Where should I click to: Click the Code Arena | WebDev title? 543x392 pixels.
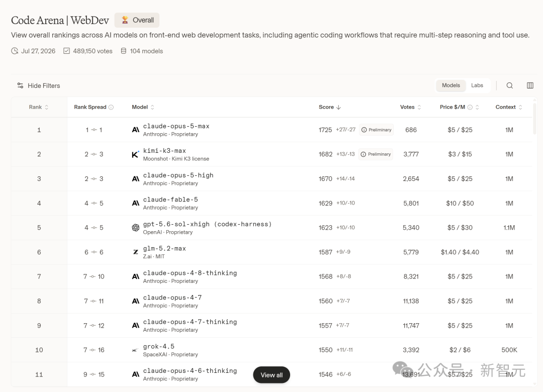60,20
